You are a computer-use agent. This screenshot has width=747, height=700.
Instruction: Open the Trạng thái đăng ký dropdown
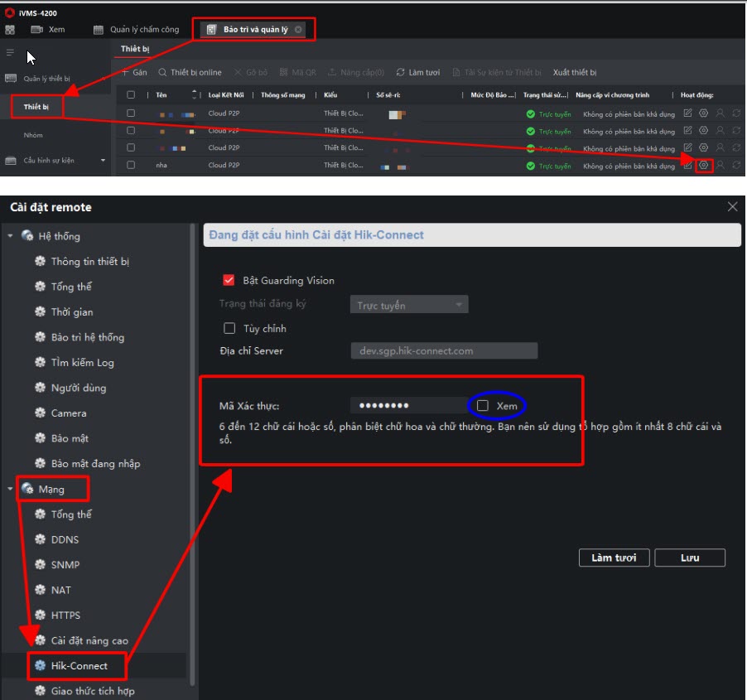[x=409, y=305]
